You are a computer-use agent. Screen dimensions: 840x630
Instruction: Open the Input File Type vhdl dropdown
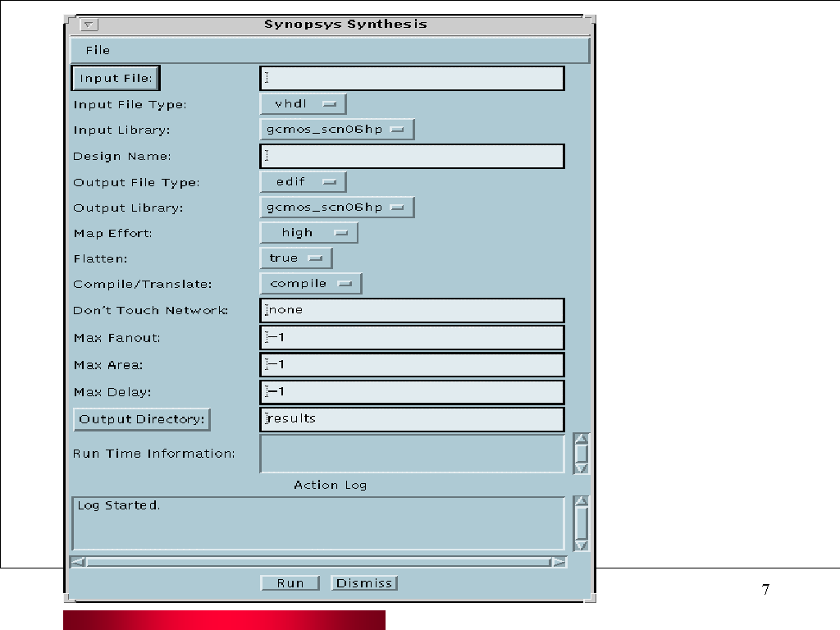click(303, 104)
